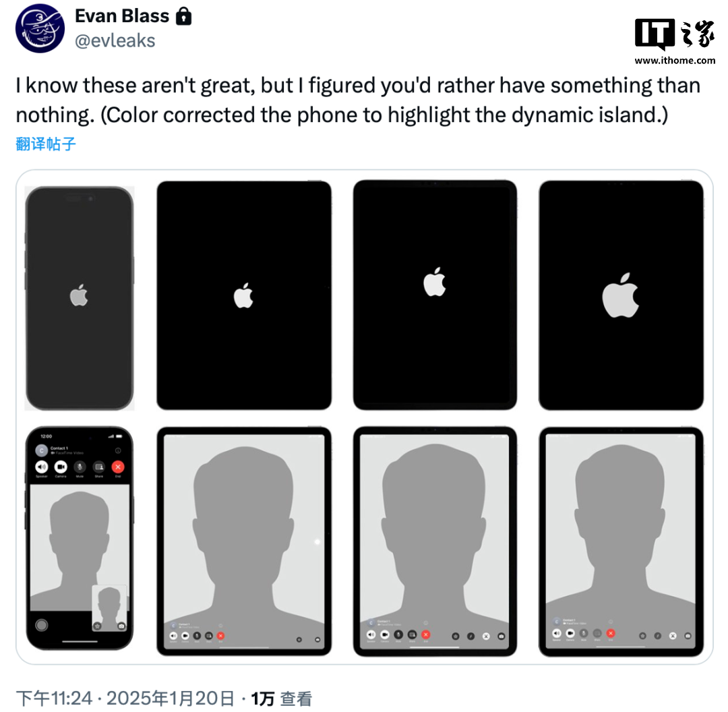Click the post timestamp 下午11:24 · 2025年1月20日
Screen dimensions: 728x712
(125, 699)
